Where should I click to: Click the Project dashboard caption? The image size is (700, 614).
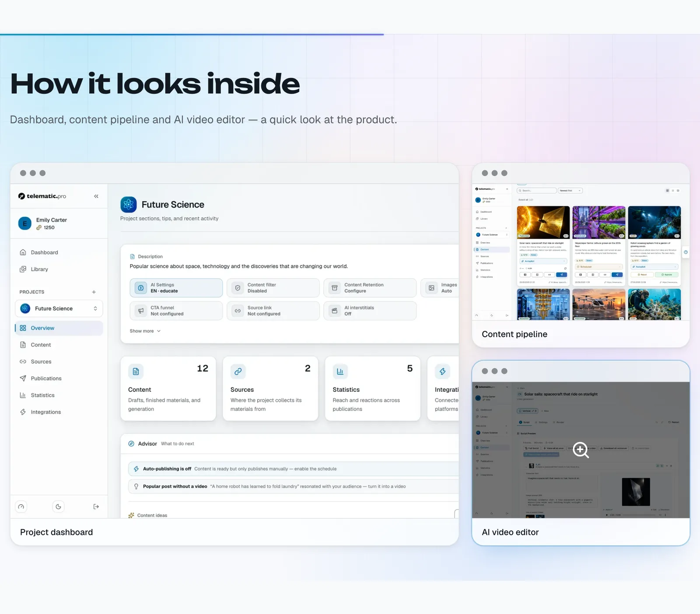tap(56, 532)
